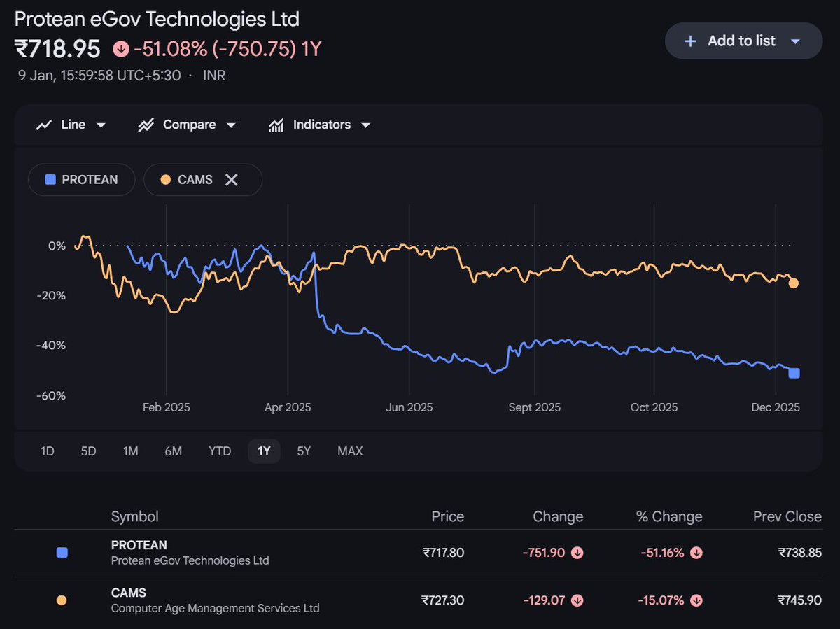
Task: Select the 5Y time range
Action: coord(304,451)
